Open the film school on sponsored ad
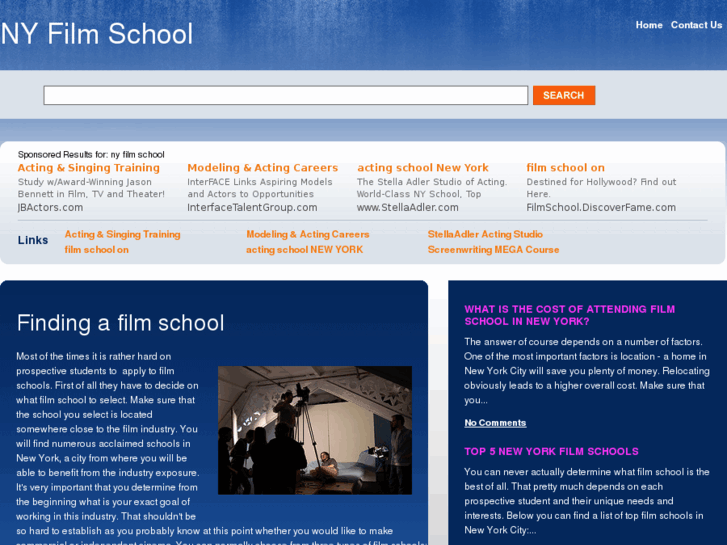727x545 pixels. [565, 167]
